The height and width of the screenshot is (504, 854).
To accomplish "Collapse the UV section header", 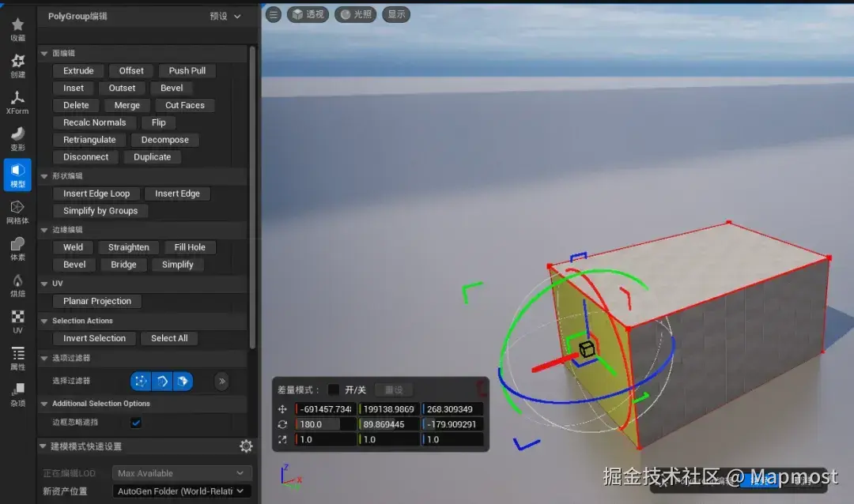I will (44, 284).
